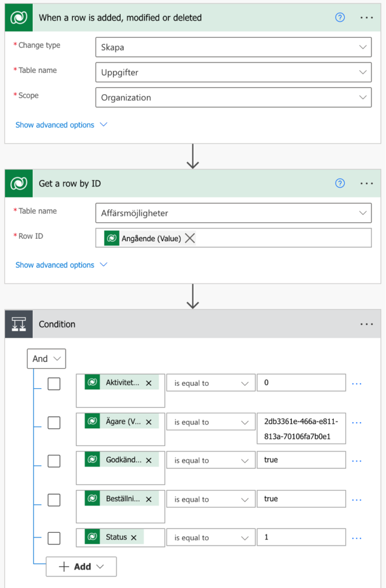Remove the Ägare (V... token
386x588 pixels.
[149, 422]
